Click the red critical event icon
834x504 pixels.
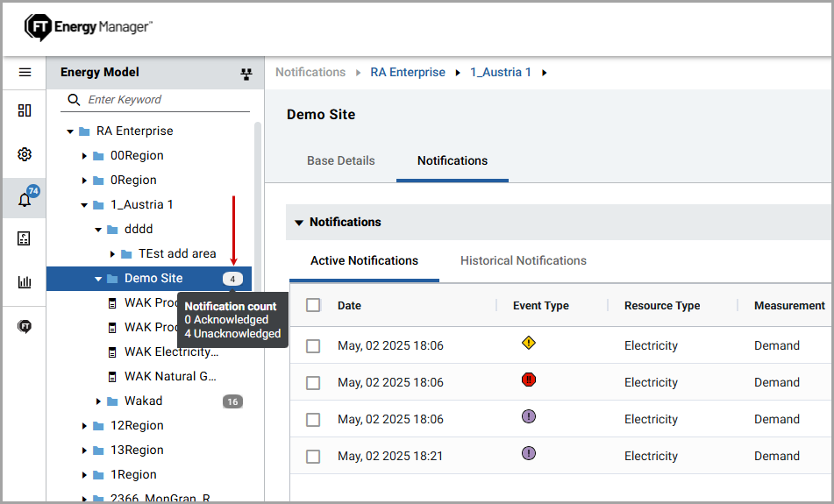coord(528,380)
